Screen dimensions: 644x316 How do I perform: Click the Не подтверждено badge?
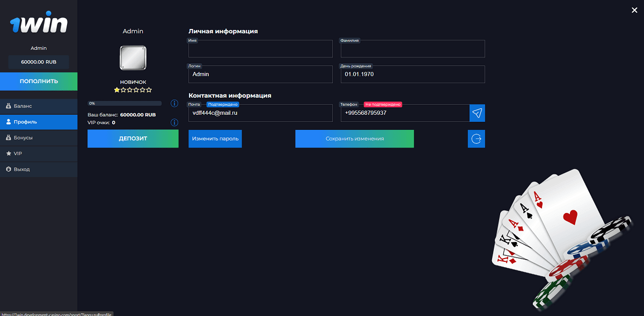coord(383,104)
